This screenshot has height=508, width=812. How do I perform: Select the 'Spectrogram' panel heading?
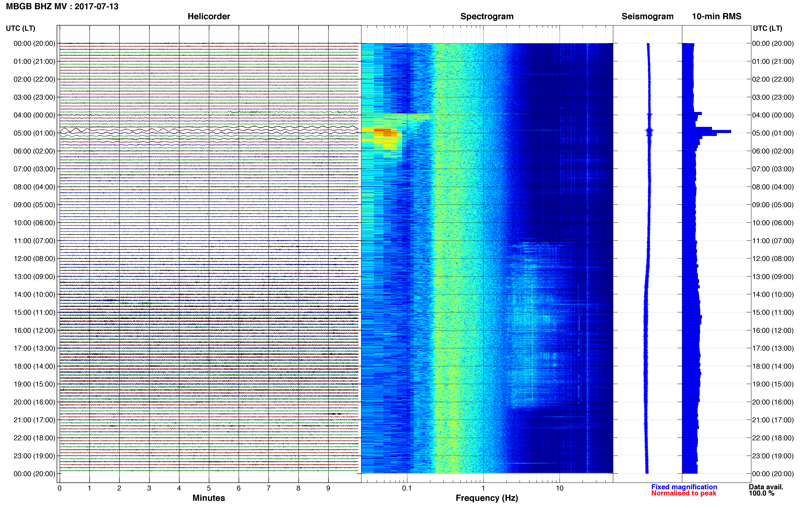pos(487,16)
